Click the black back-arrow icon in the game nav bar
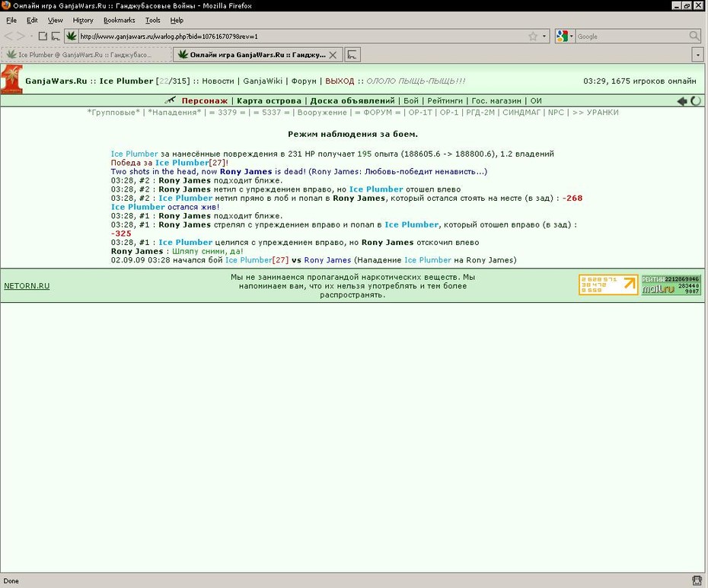Image resolution: width=708 pixels, height=588 pixels. (682, 101)
